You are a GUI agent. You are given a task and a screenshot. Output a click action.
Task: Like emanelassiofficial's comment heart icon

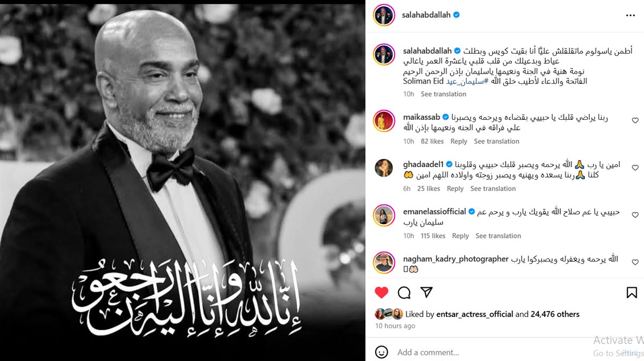(635, 215)
